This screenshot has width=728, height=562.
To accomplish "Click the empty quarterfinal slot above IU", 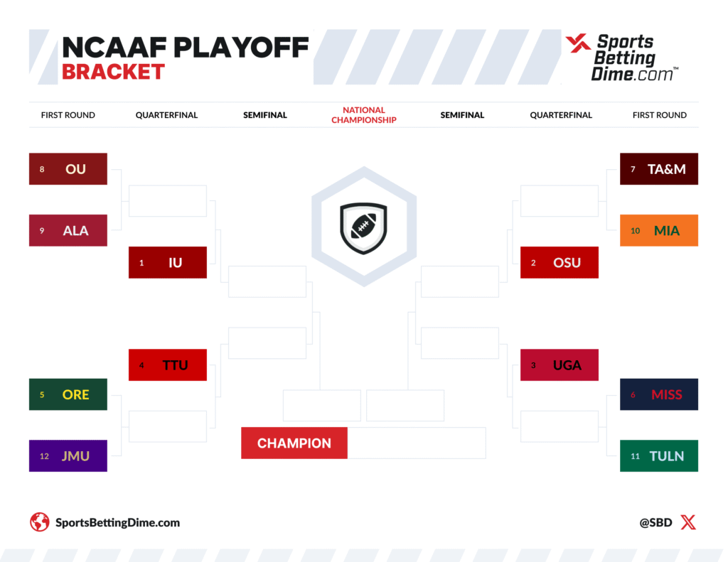I will pyautogui.click(x=168, y=201).
